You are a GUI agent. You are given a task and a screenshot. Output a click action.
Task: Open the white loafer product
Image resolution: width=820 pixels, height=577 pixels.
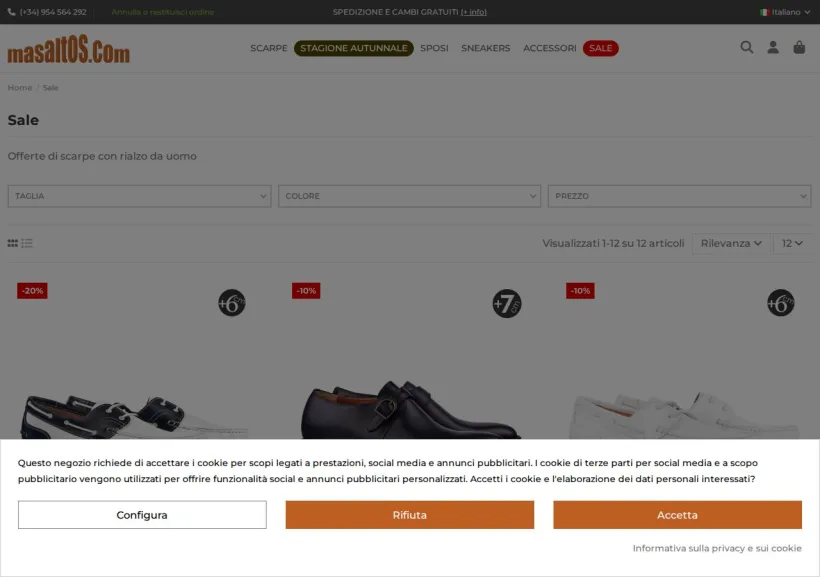[x=684, y=416]
